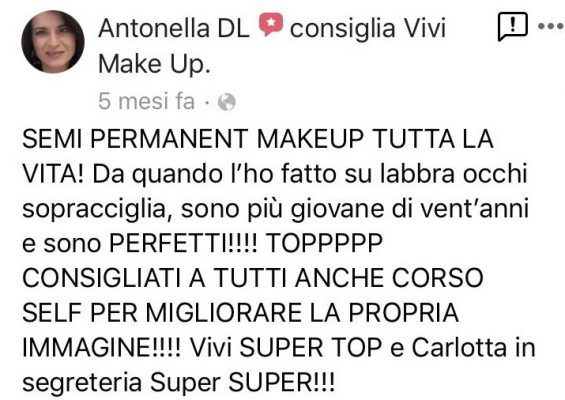
Task: Open the '5 mesi fa' timestamp link
Action: (146, 101)
